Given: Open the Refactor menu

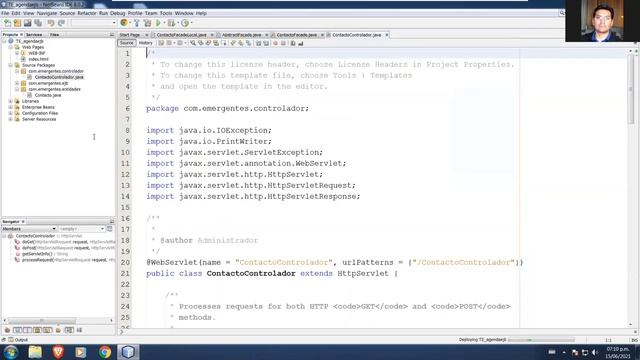Looking at the screenshot, I should (87, 13).
